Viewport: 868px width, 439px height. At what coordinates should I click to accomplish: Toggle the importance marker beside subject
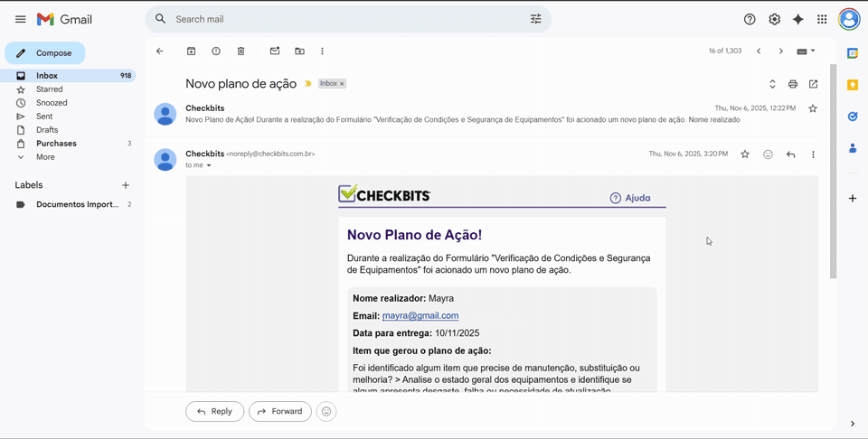click(308, 83)
